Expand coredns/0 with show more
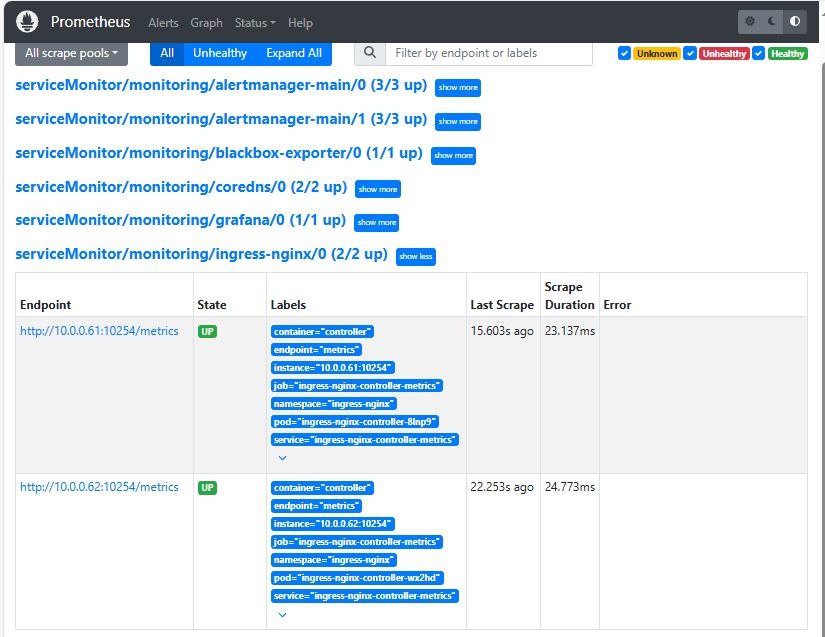This screenshot has width=825, height=637. (378, 189)
